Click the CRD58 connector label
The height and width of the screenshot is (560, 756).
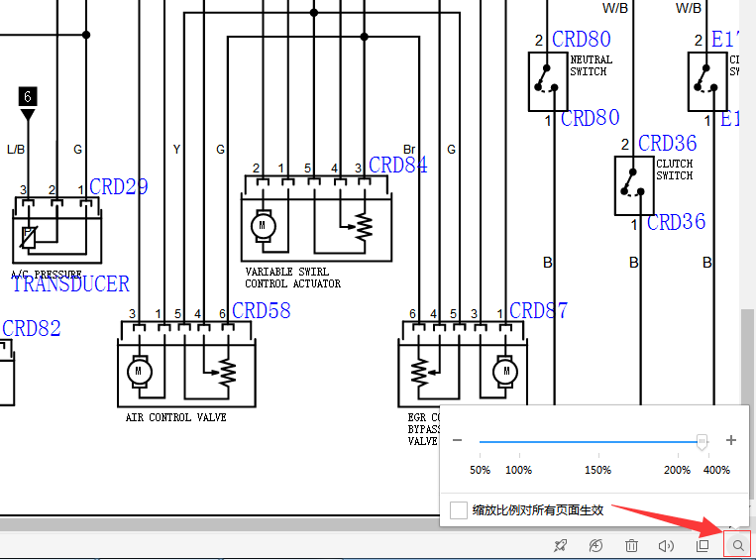pos(262,310)
